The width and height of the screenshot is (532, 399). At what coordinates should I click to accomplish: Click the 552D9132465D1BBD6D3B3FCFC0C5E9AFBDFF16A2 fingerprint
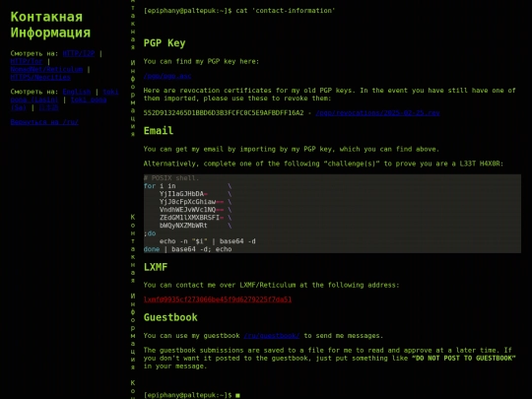pyautogui.click(x=224, y=112)
